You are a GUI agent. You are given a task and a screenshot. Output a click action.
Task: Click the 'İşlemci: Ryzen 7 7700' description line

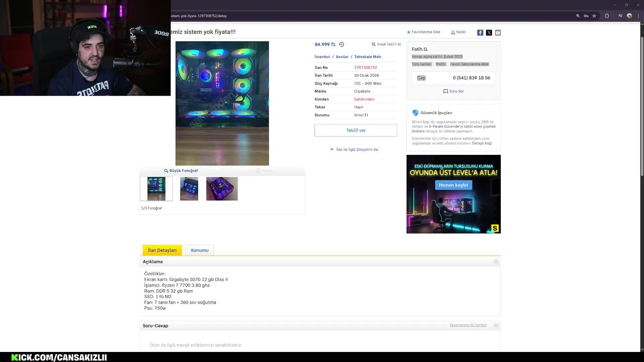coord(177,285)
